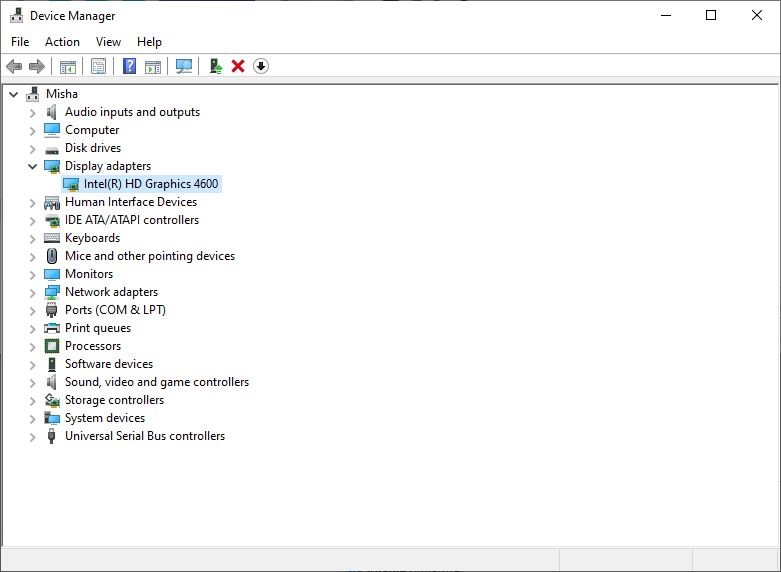Viewport: 781px width, 572px height.
Task: Expand Human Interface Devices chevron
Action: coord(32,203)
